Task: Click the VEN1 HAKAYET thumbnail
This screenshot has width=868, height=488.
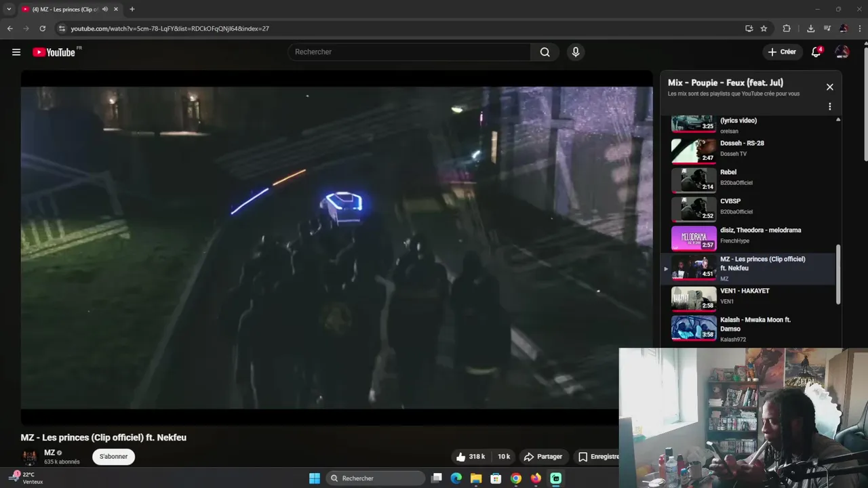Action: [694, 299]
